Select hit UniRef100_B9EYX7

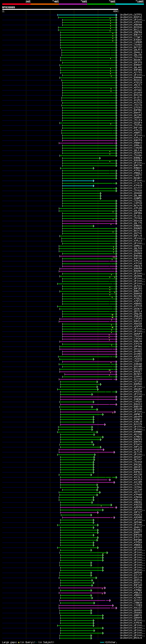tap(131, 35)
